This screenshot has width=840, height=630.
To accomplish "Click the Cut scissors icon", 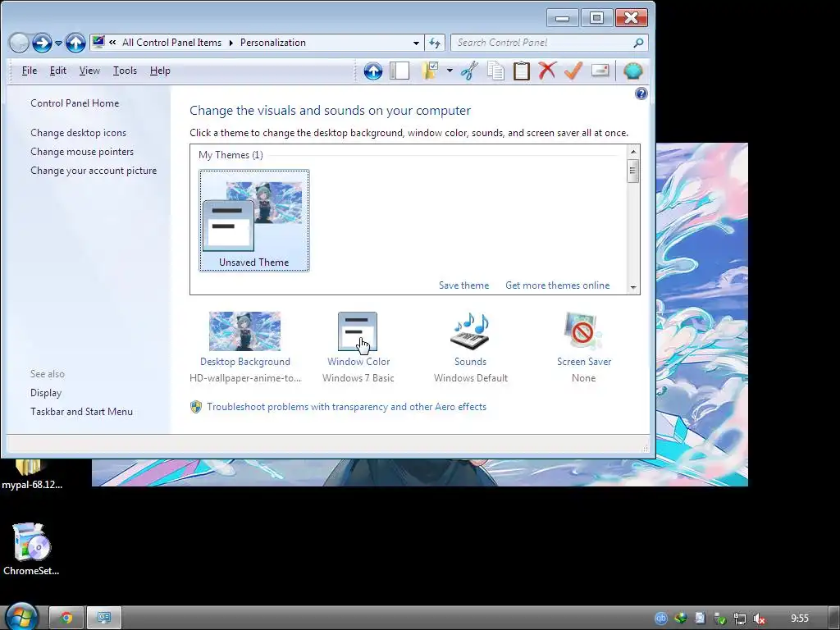I will coord(469,71).
